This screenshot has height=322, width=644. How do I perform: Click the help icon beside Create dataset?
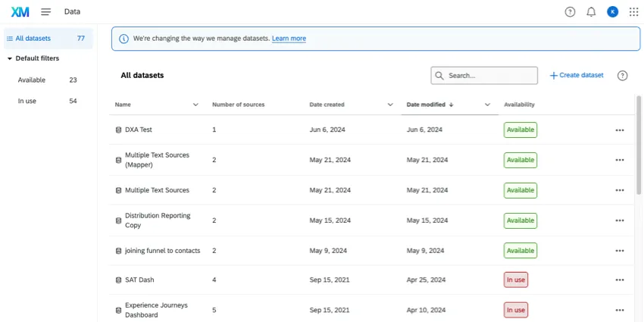(x=622, y=76)
